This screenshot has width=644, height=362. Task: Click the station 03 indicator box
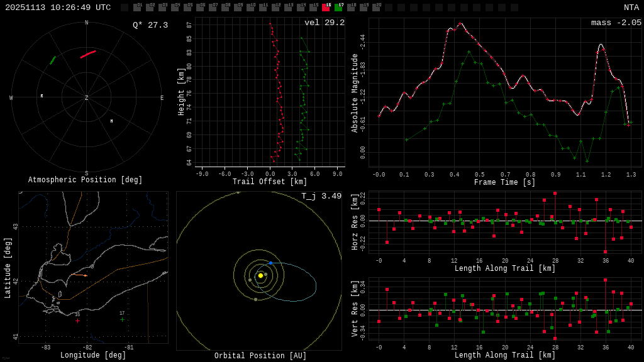(162, 7)
